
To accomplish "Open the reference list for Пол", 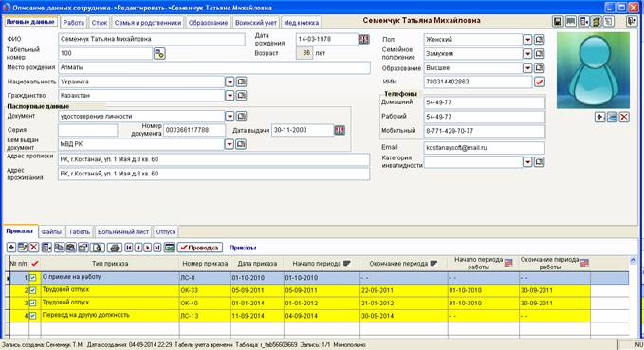I will coord(540,40).
